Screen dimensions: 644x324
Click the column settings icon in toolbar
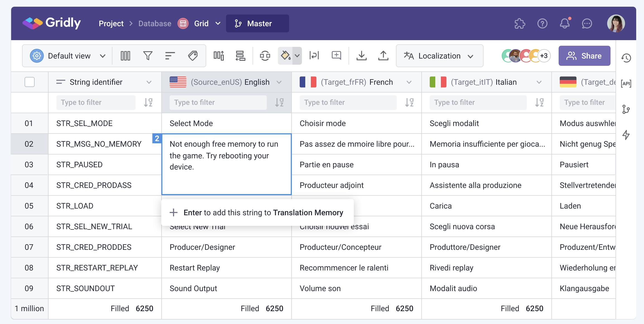pos(125,56)
